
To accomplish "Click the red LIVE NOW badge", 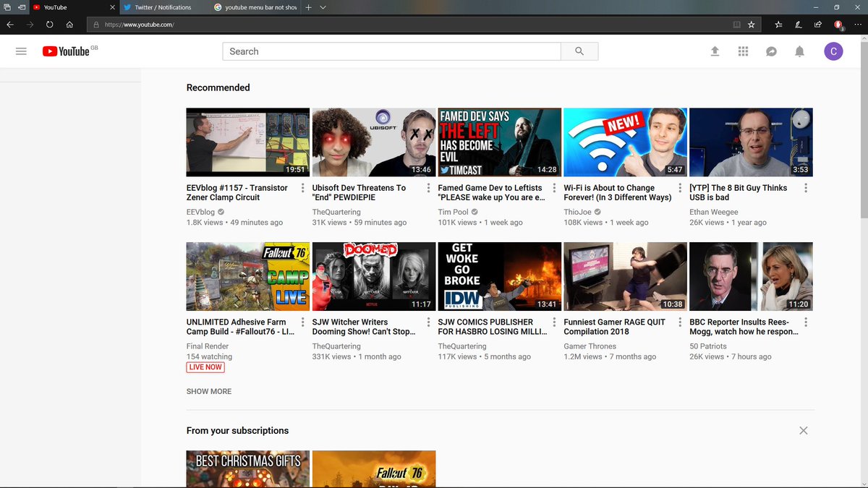I will [x=205, y=367].
